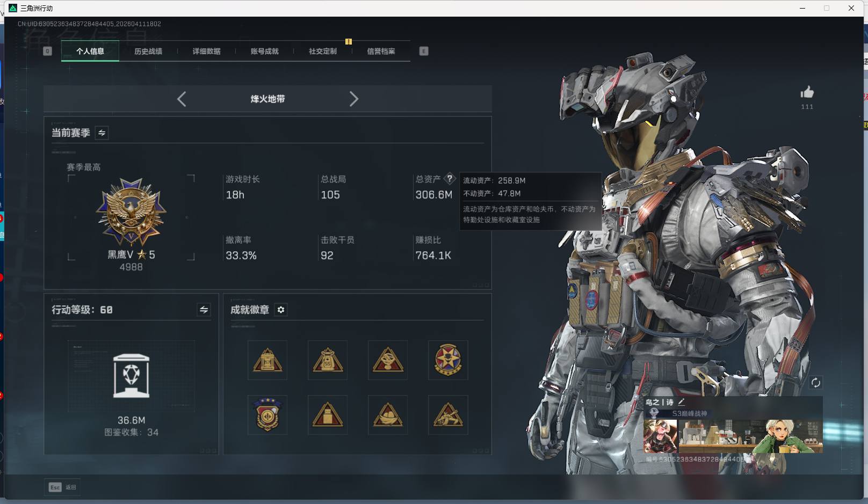
Task: Click the 36.6M collection value
Action: (x=132, y=420)
